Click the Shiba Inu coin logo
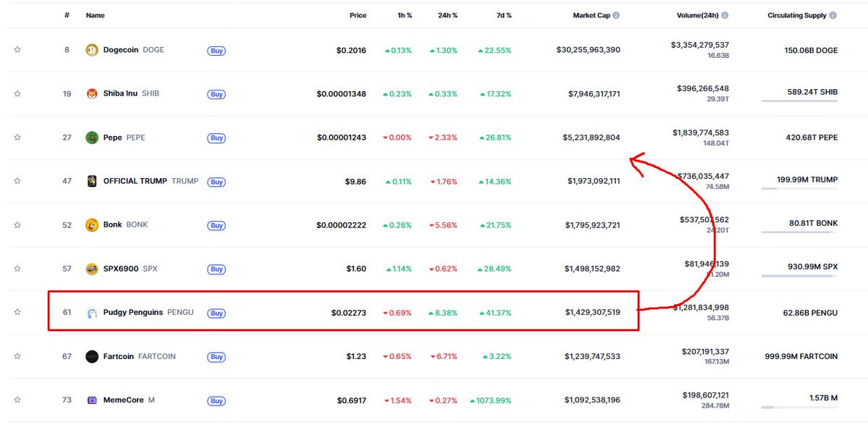 92,94
